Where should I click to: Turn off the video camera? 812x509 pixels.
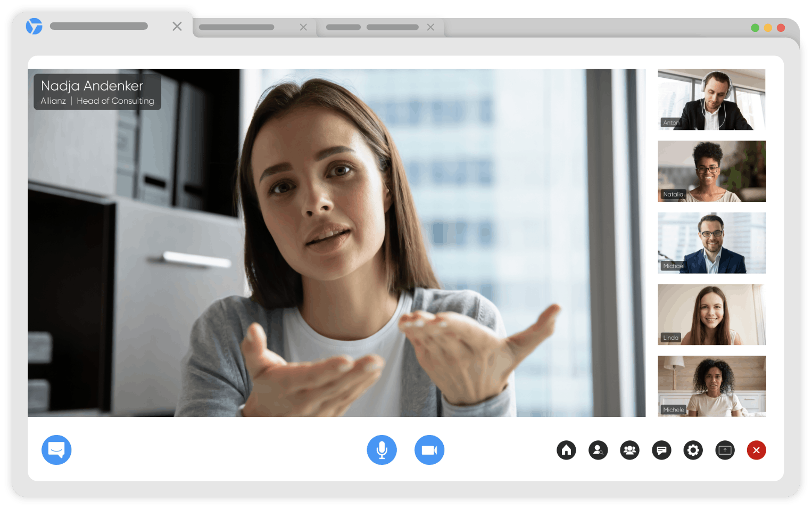tap(429, 450)
